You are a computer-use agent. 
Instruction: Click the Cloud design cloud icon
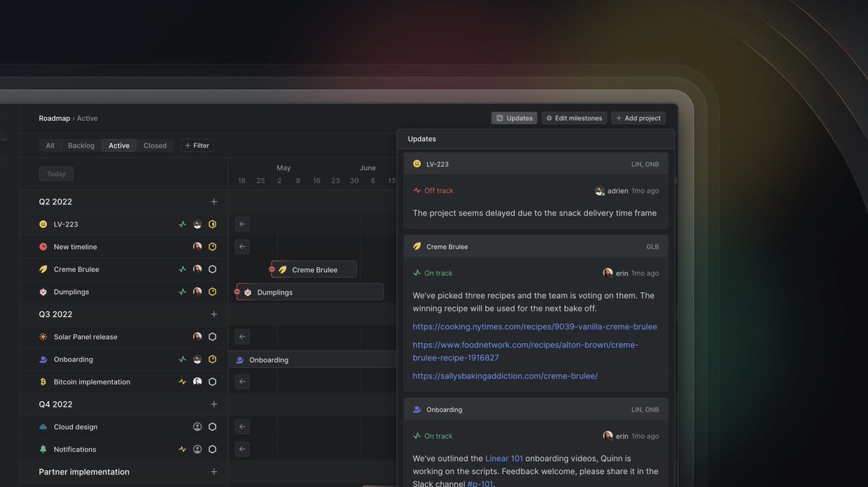click(x=43, y=427)
